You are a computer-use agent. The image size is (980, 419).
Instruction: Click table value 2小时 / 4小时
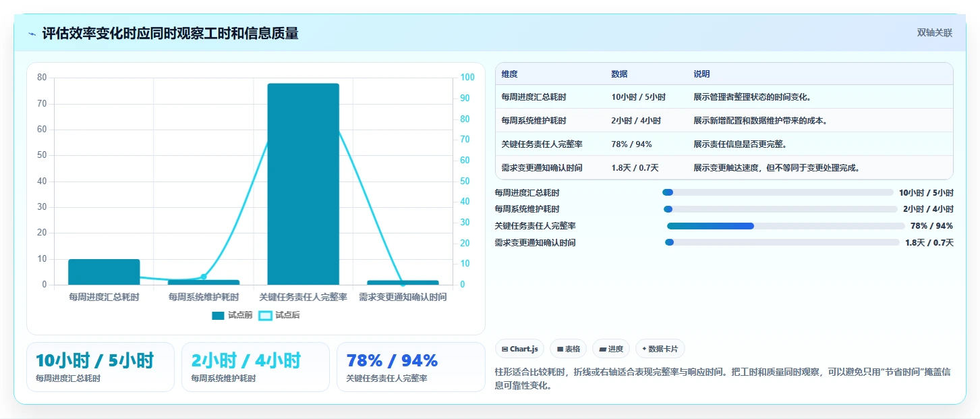point(636,121)
